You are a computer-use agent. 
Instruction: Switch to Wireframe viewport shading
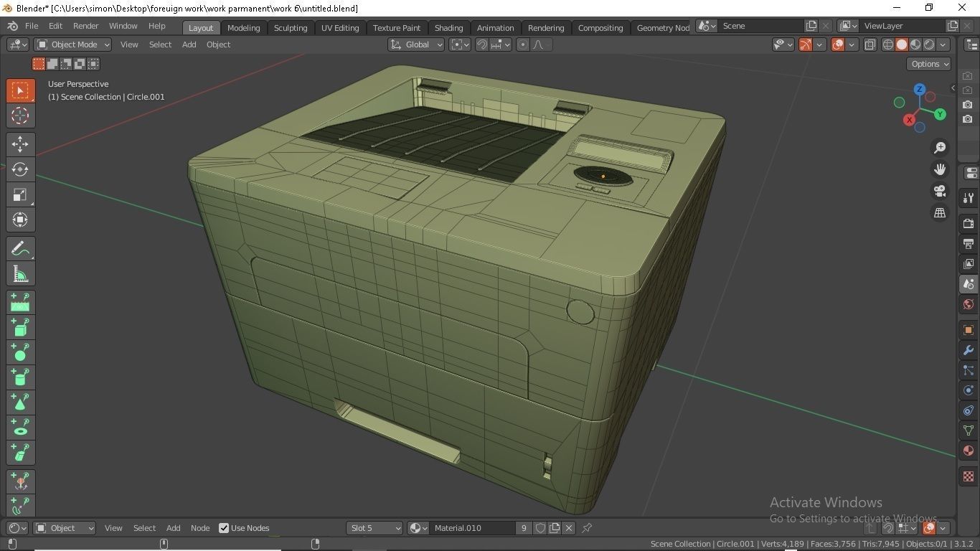[x=888, y=44]
